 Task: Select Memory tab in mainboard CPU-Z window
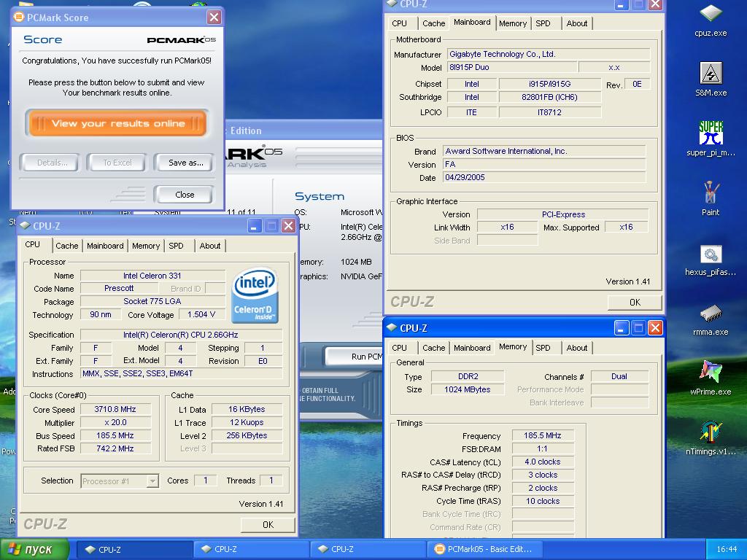click(513, 23)
